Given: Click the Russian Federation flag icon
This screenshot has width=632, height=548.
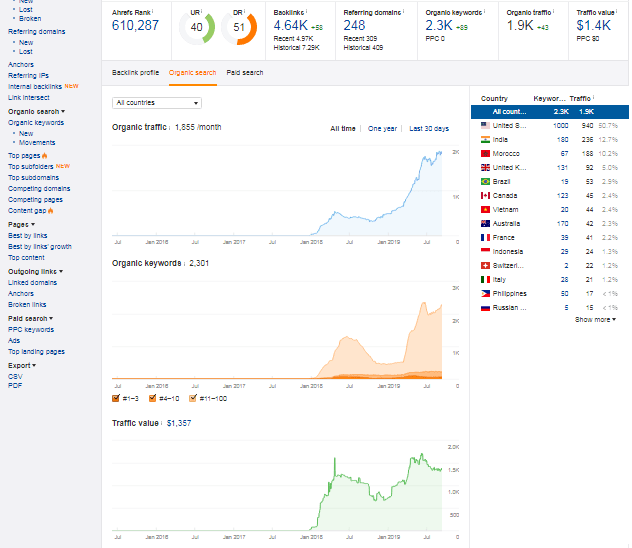Looking at the screenshot, I should coord(485,308).
